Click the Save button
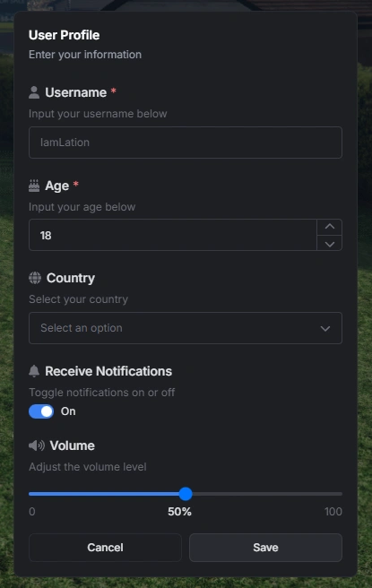This screenshot has height=588, width=372. 265,548
